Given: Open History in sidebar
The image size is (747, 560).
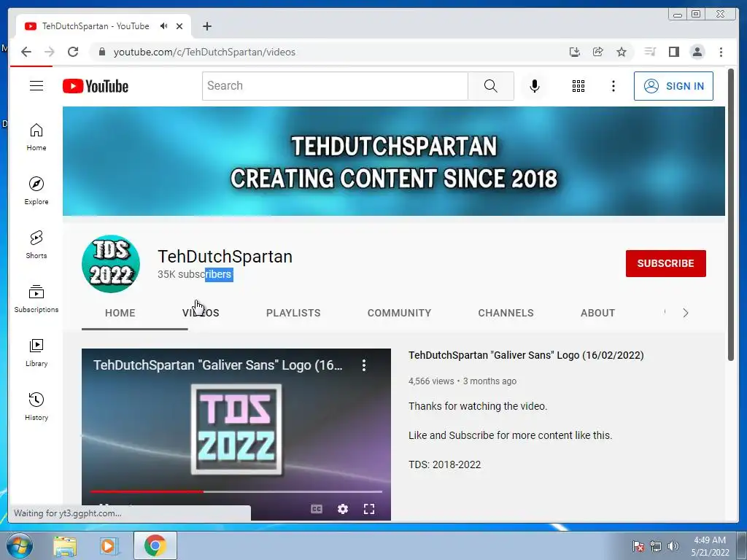Looking at the screenshot, I should [x=36, y=406].
